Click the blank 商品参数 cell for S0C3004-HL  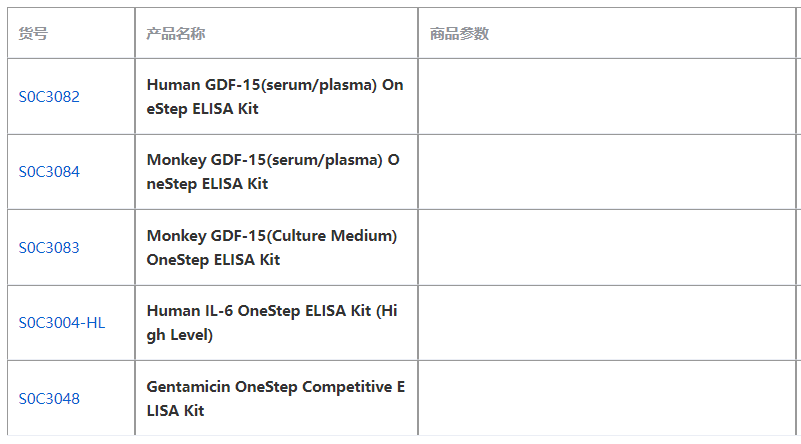(x=607, y=323)
